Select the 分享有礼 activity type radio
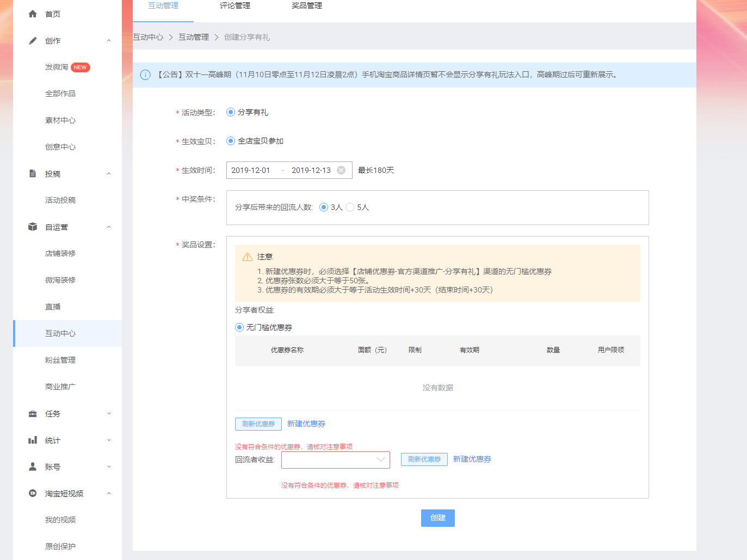Screen dimensions: 747x560 point(231,112)
